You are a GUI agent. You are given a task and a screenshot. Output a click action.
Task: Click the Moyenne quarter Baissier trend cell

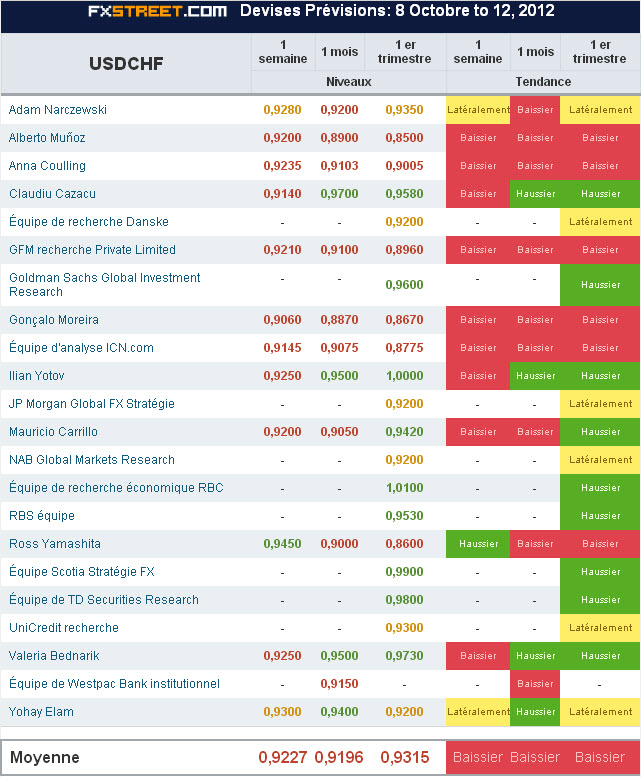coord(600,757)
